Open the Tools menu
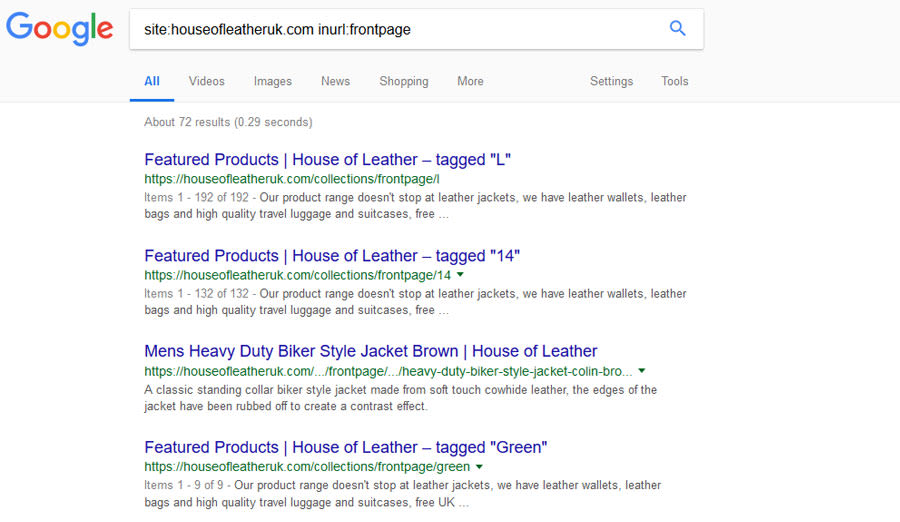 click(675, 81)
